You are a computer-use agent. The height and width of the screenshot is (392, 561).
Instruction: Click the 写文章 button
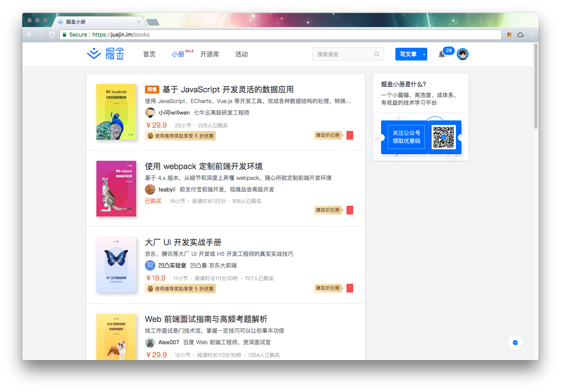coord(408,54)
